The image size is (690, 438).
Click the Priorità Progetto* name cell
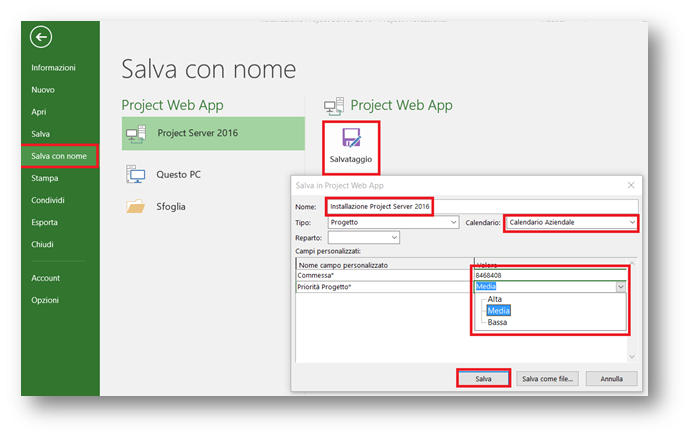click(x=385, y=287)
